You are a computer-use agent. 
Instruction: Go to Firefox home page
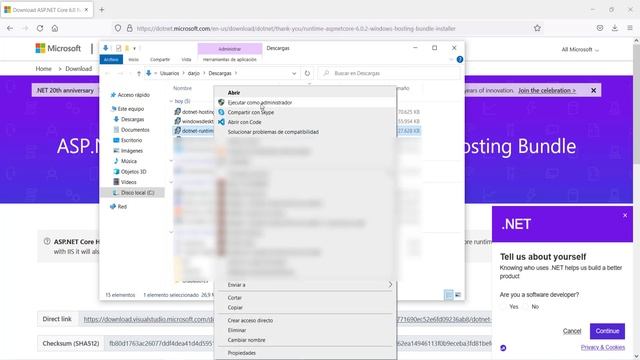pos(55,28)
